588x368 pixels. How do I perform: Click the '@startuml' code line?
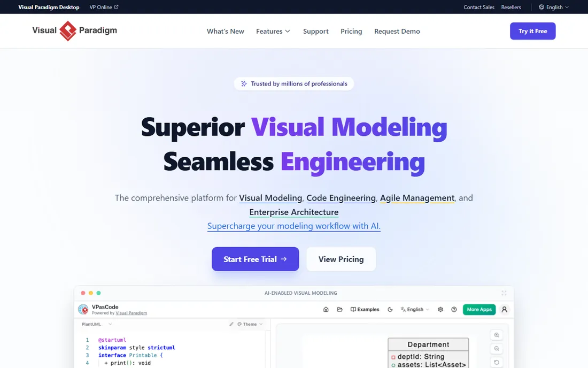point(112,340)
